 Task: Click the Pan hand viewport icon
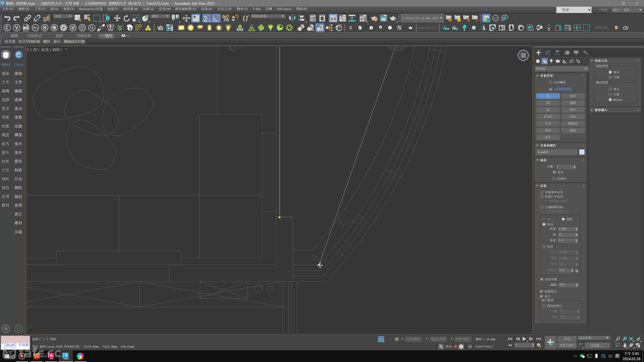(625, 345)
